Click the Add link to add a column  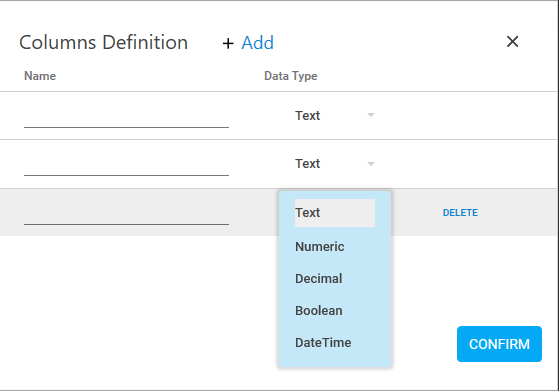point(257,43)
